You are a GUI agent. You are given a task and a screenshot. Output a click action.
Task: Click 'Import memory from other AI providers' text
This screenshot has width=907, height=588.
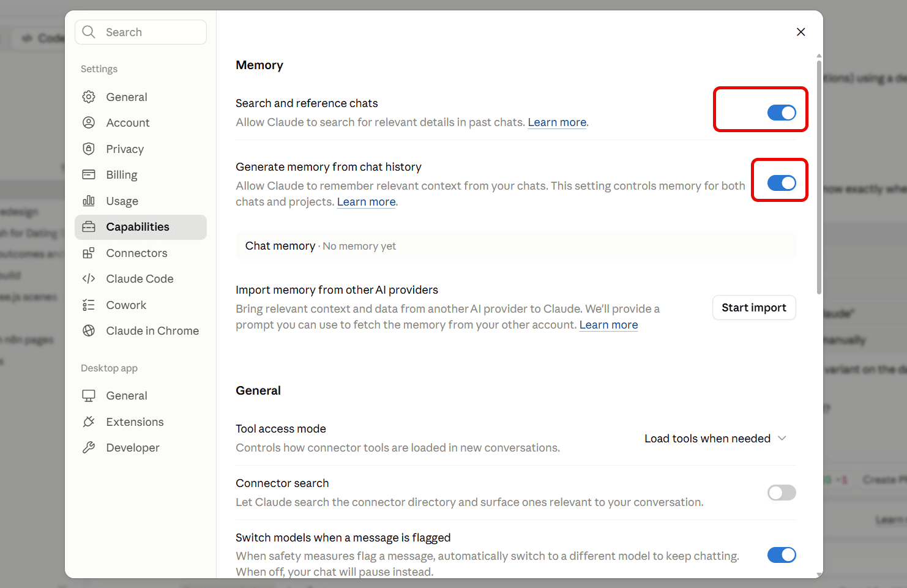[x=337, y=290]
